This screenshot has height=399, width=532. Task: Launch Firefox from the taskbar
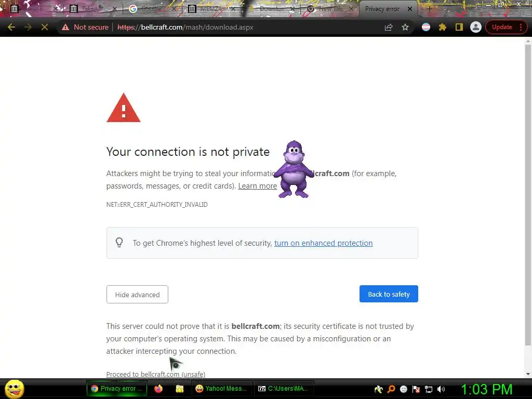[x=158, y=389]
